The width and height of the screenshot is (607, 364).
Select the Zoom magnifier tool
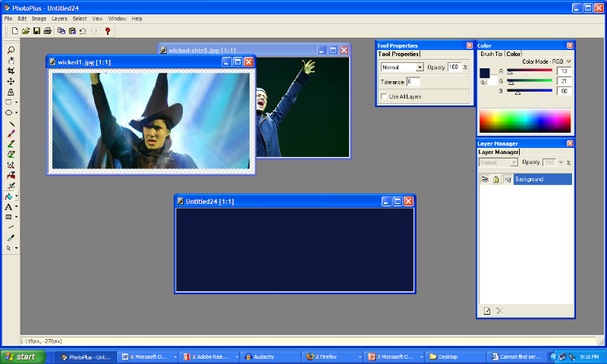click(11, 50)
